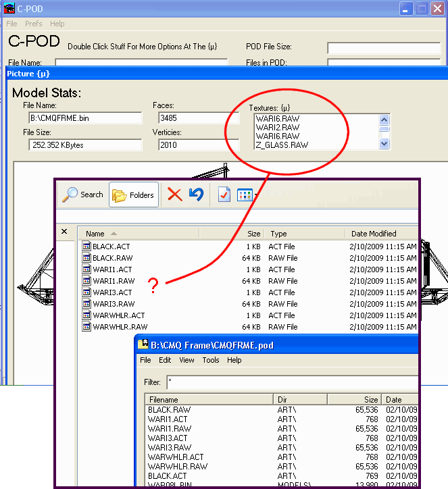Screen dimensions: 448x489
Task: Click the Filter input field
Action: tap(291, 382)
